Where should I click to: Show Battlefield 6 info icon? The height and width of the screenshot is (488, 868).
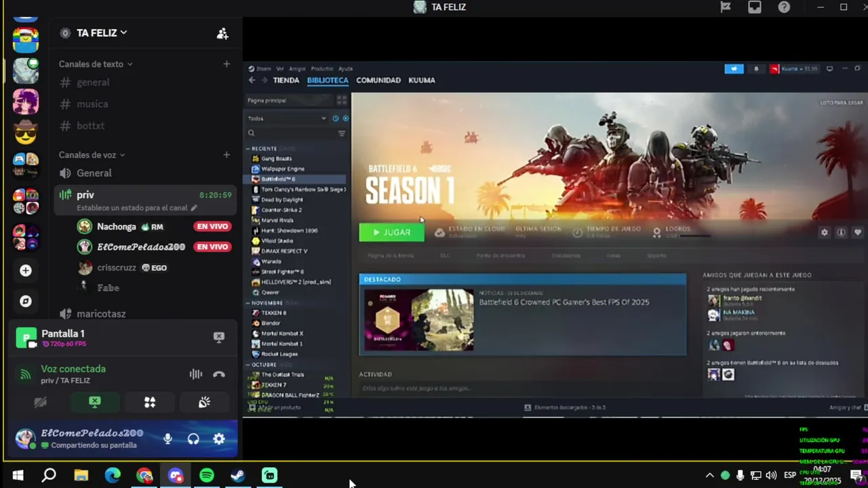click(x=841, y=232)
